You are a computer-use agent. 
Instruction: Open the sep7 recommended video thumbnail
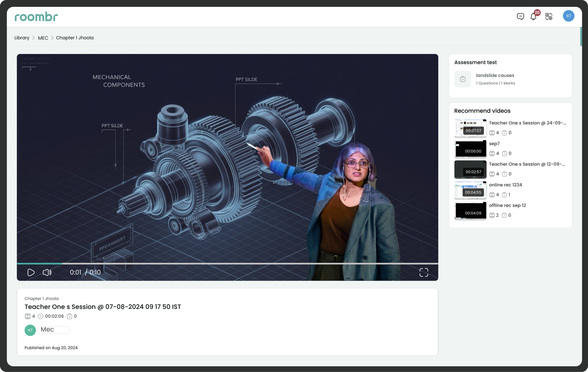click(470, 149)
